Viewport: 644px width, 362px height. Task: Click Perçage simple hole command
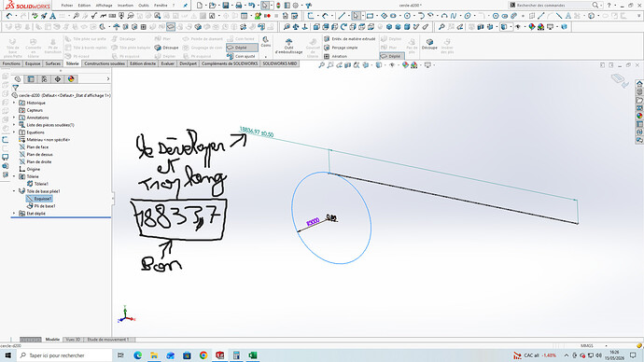click(341, 48)
